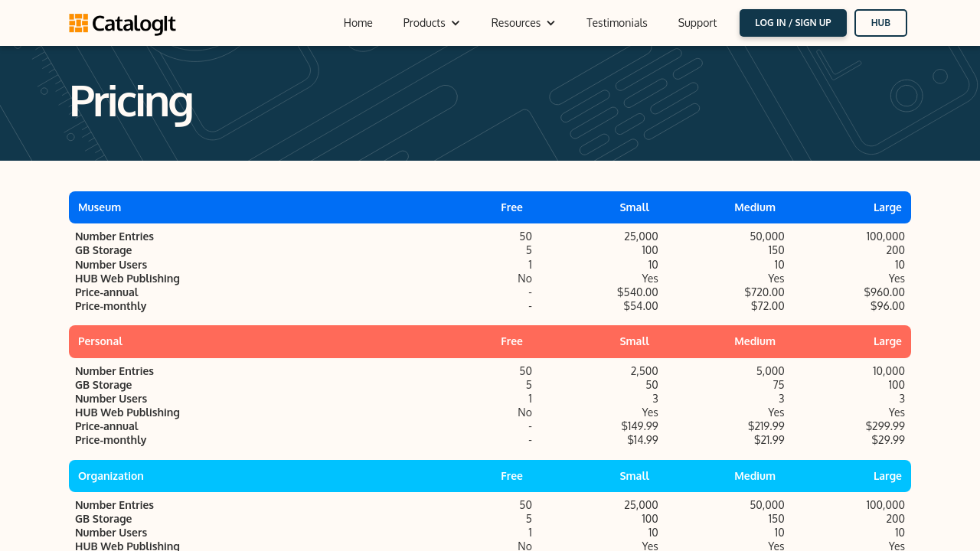Viewport: 980px width, 551px height.
Task: Click the Pricing page heading
Action: tap(131, 101)
